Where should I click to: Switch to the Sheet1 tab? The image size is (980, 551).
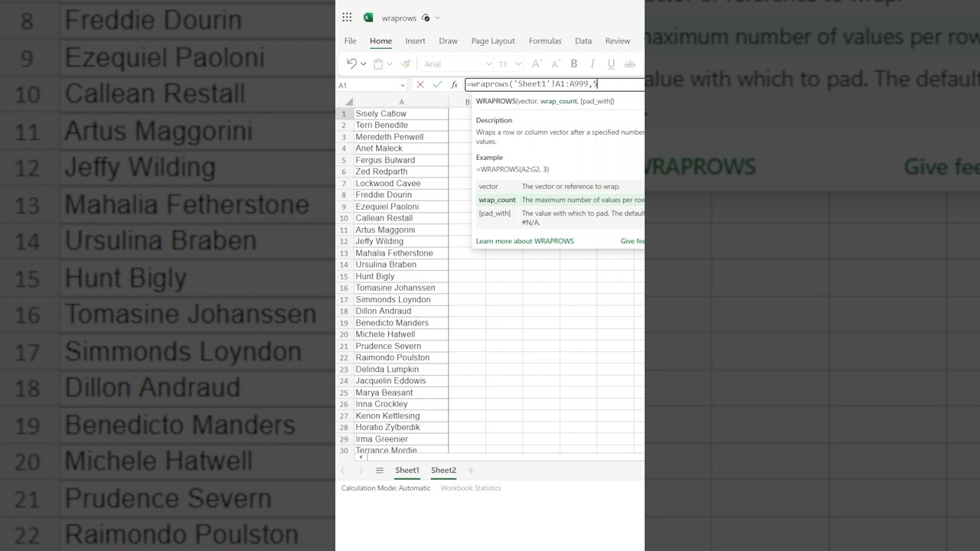click(407, 471)
